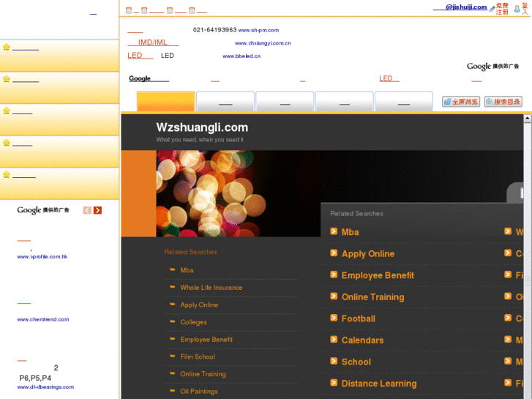Viewport: 532px width, 399px height.
Task: Click the pencil icon beside 免费注册
Action: (x=492, y=10)
